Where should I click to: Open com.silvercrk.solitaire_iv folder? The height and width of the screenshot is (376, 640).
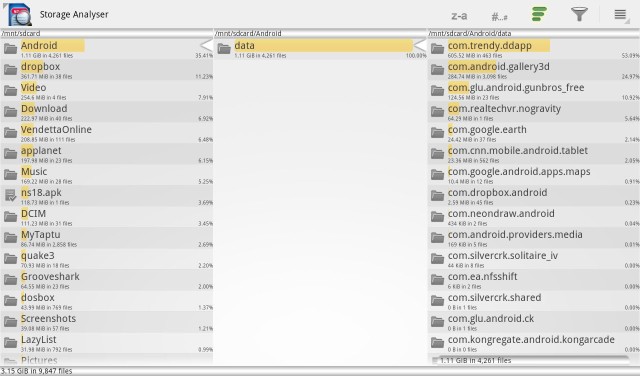coord(533,259)
